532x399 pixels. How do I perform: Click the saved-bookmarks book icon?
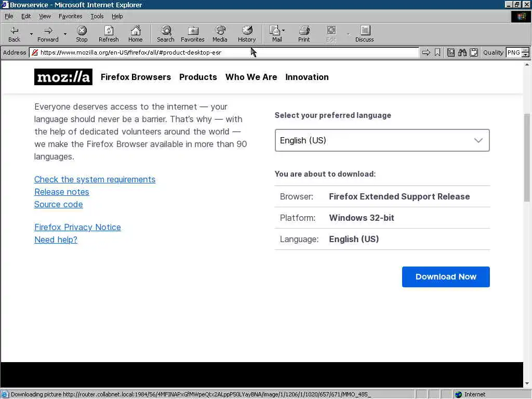click(450, 52)
